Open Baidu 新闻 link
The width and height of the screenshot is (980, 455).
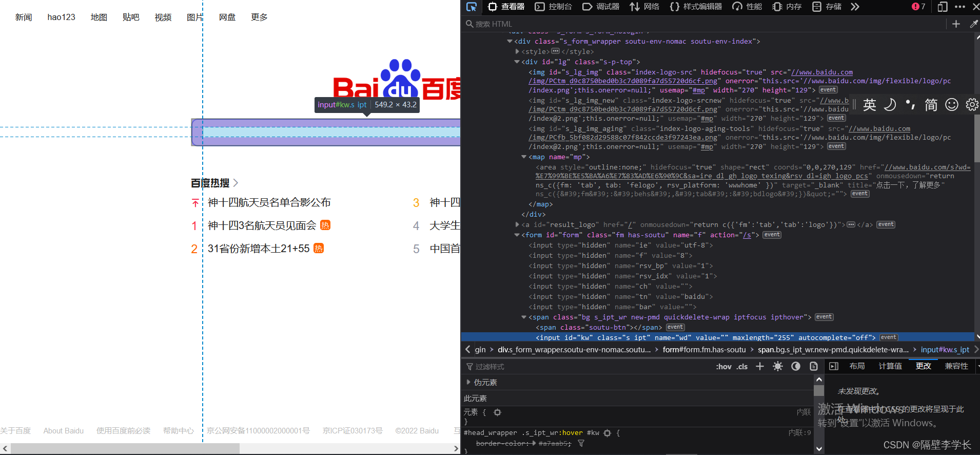[24, 17]
